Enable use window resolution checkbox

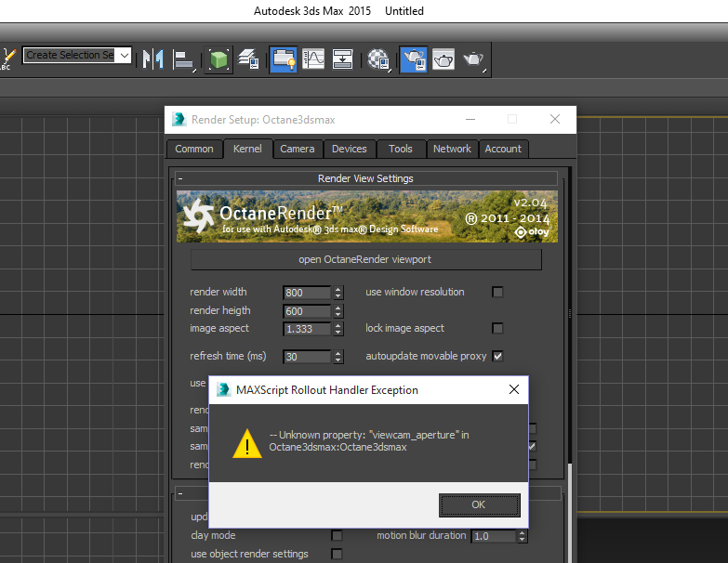tap(497, 292)
